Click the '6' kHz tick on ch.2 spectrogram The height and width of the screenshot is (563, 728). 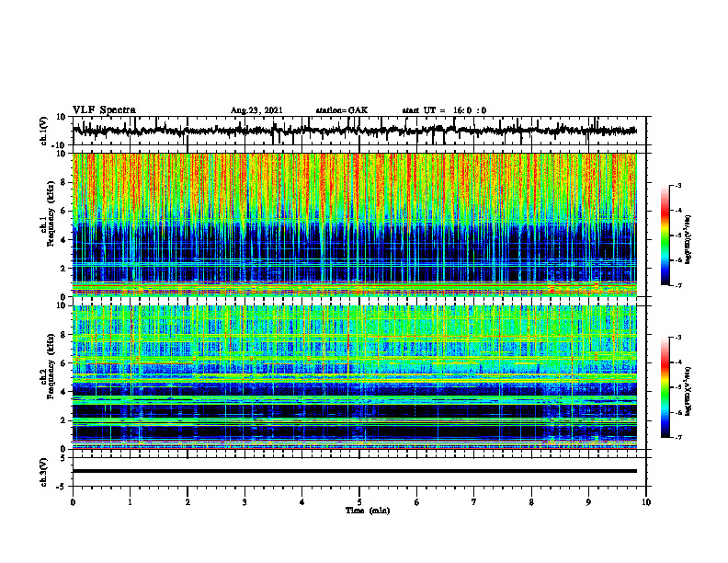point(63,362)
